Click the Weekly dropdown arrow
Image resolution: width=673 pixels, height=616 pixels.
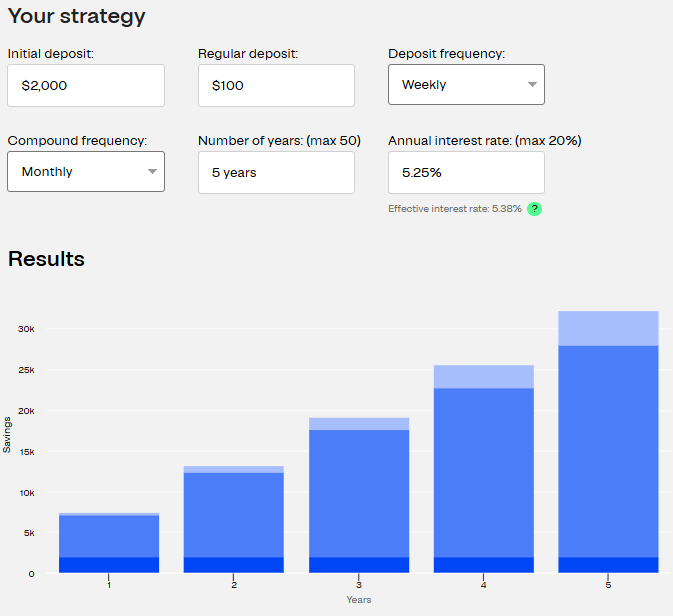532,85
